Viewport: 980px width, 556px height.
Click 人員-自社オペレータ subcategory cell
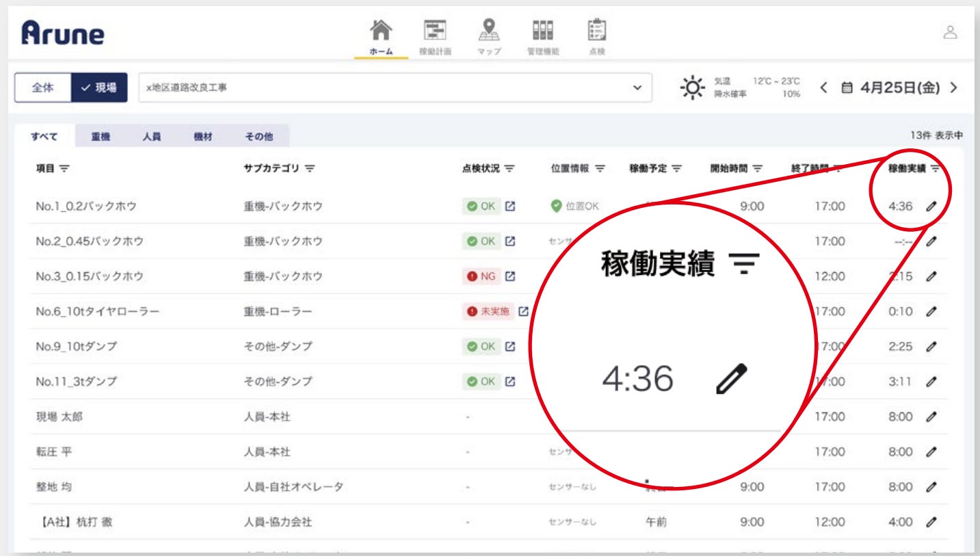[x=293, y=487]
